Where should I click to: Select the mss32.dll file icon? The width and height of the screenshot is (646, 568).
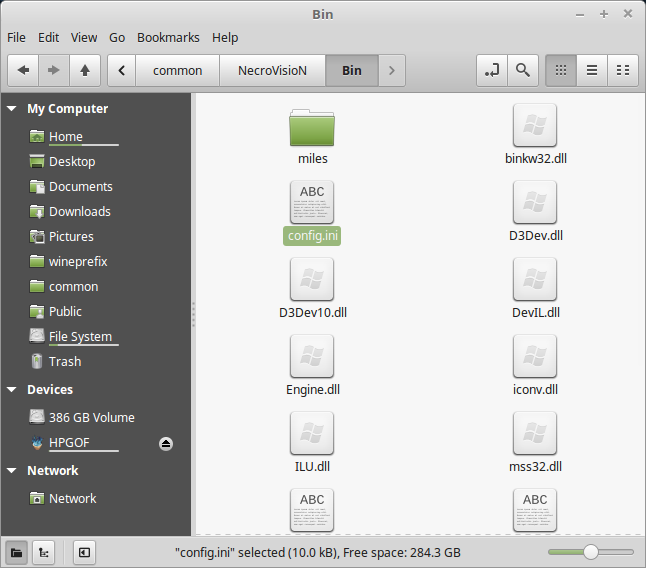click(535, 433)
